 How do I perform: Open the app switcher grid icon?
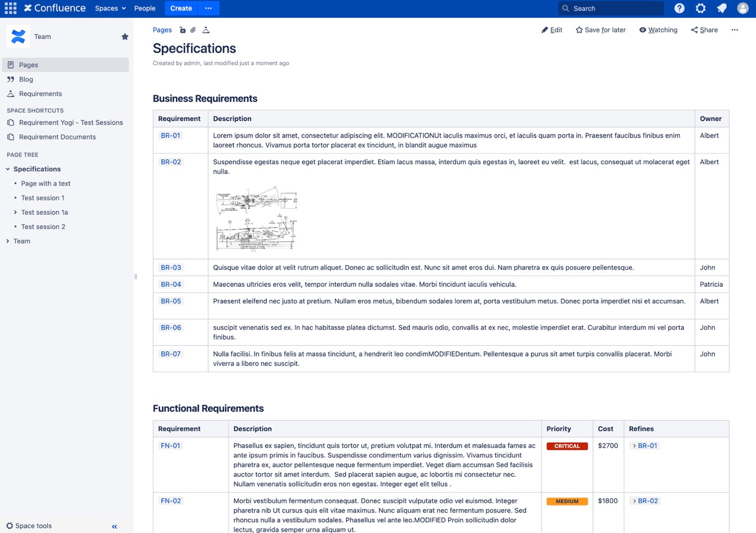coord(10,8)
